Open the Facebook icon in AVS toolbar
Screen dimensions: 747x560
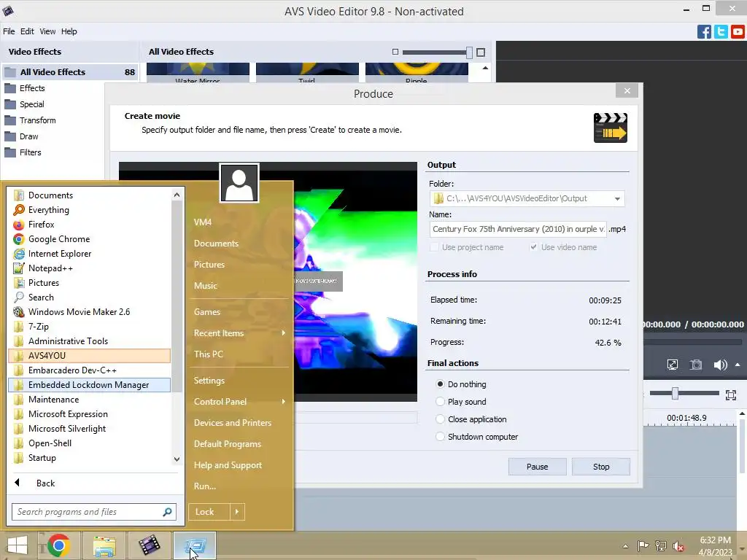tap(704, 31)
